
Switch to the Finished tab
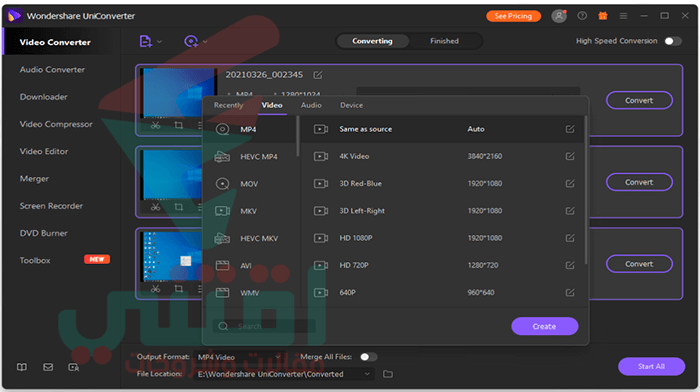pos(444,41)
